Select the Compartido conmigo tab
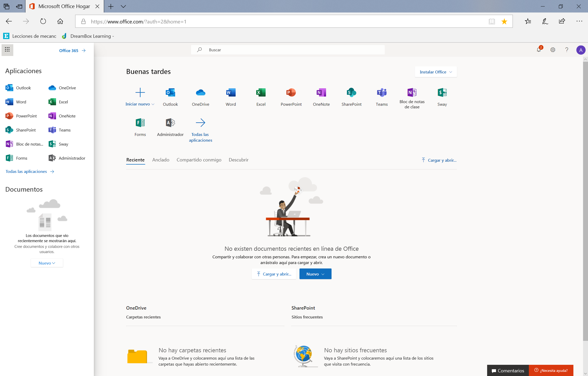 pyautogui.click(x=198, y=160)
